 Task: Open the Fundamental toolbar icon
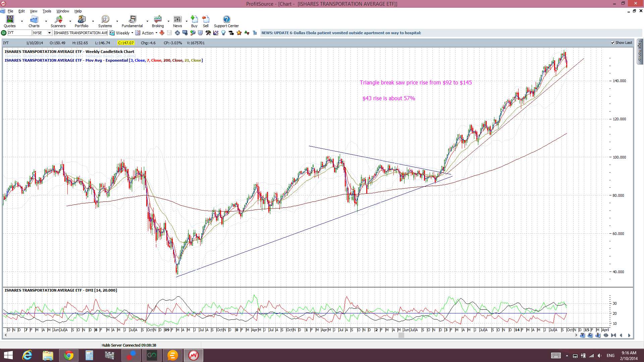tap(132, 21)
